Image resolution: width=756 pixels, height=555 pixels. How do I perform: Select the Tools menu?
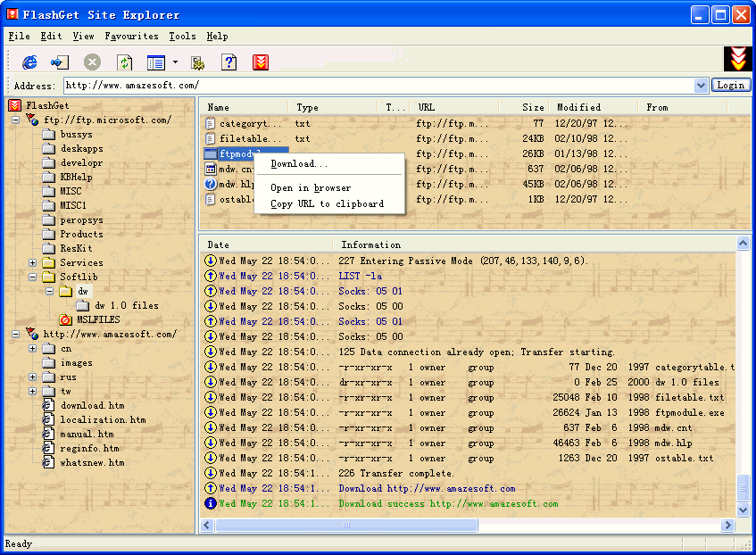click(x=182, y=37)
